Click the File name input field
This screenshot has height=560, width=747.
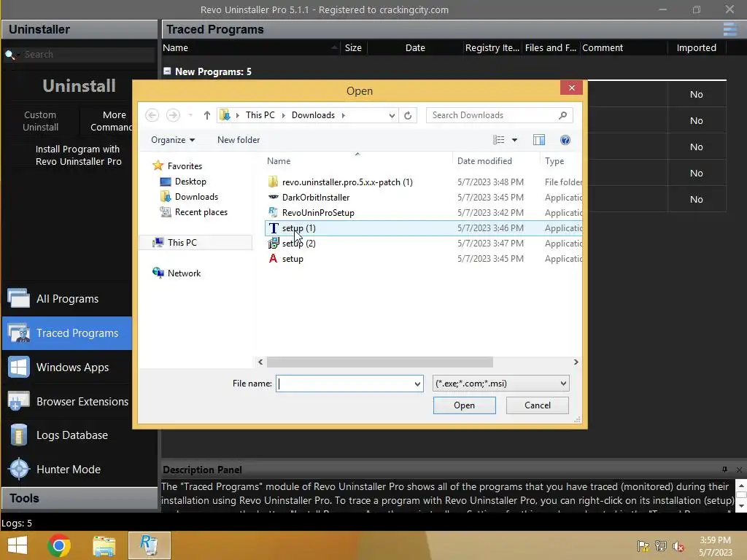point(344,384)
